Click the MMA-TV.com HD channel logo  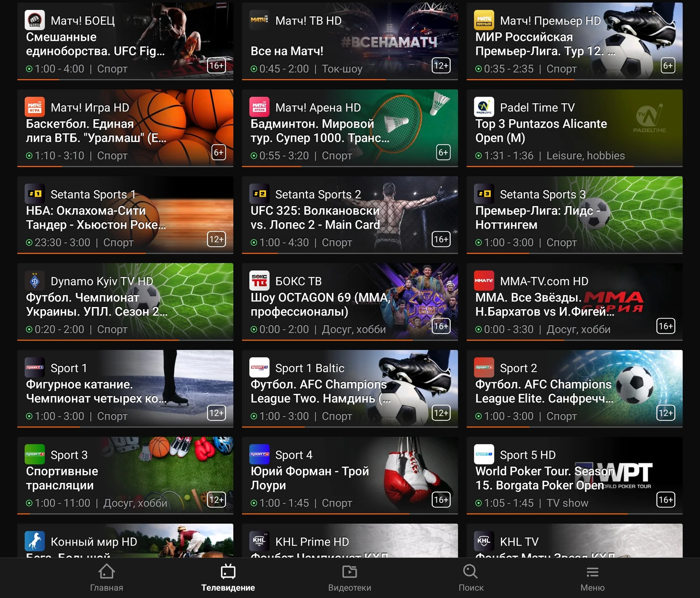pos(484,280)
